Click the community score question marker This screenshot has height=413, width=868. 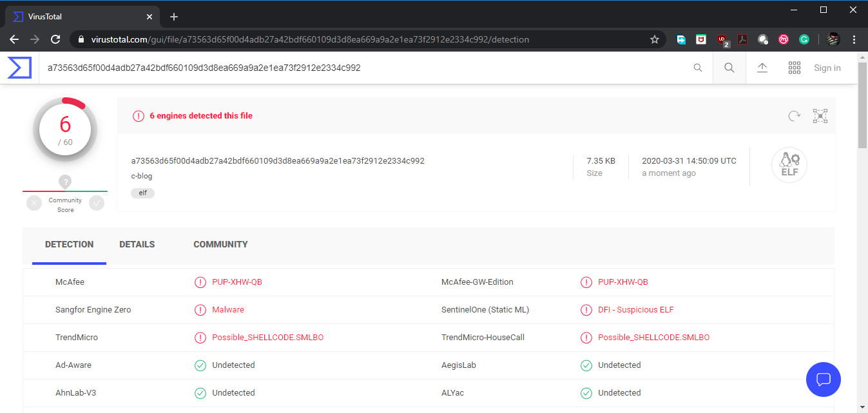tap(65, 182)
